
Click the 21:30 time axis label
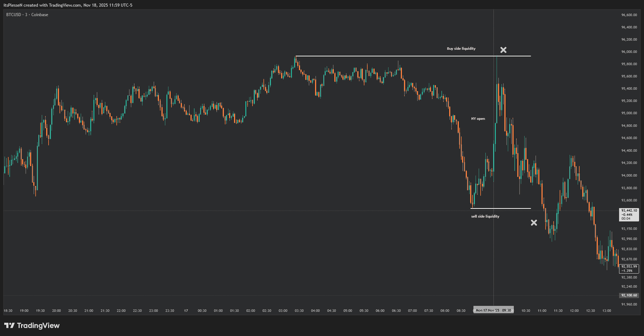[x=105, y=310]
